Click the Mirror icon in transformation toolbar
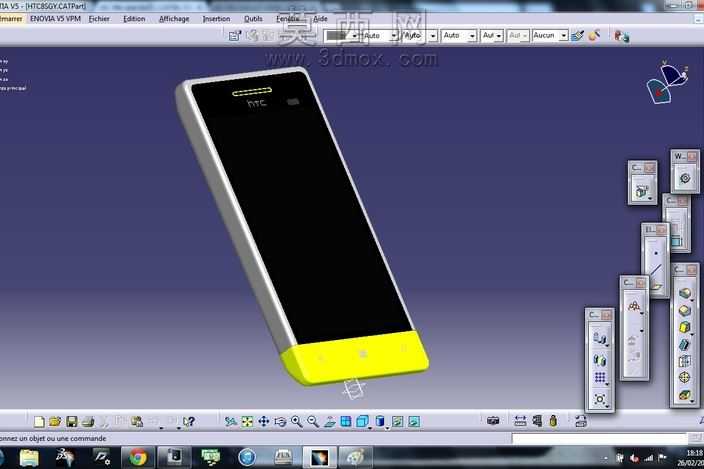Viewport: 704px width, 469px height. (600, 360)
